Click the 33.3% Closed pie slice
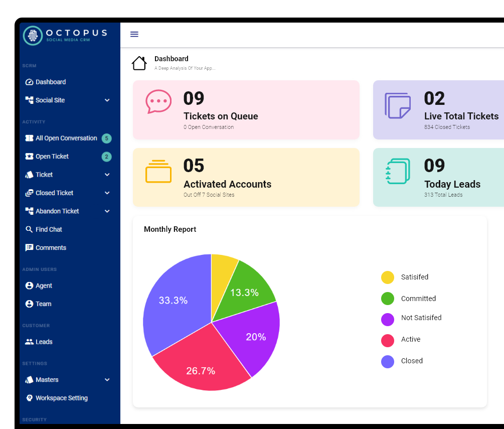 [x=173, y=301]
